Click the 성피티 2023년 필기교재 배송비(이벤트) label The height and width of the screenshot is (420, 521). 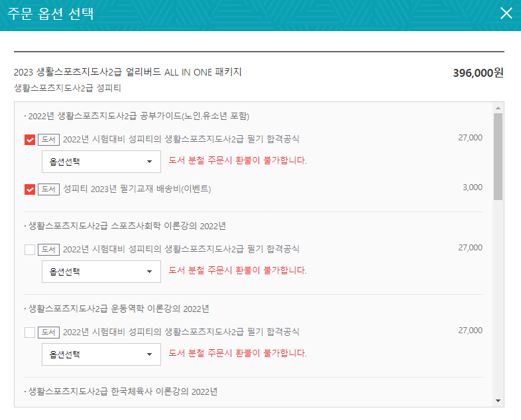click(146, 189)
